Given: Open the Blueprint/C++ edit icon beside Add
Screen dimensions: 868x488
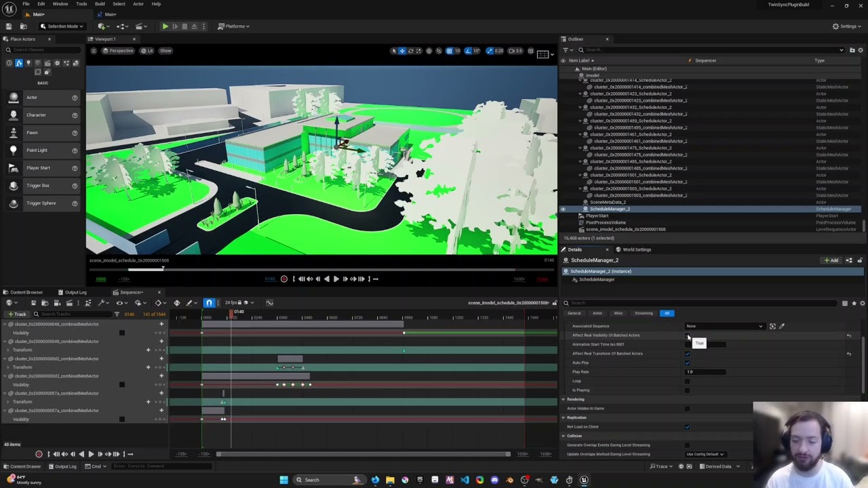Looking at the screenshot, I should coord(849,260).
